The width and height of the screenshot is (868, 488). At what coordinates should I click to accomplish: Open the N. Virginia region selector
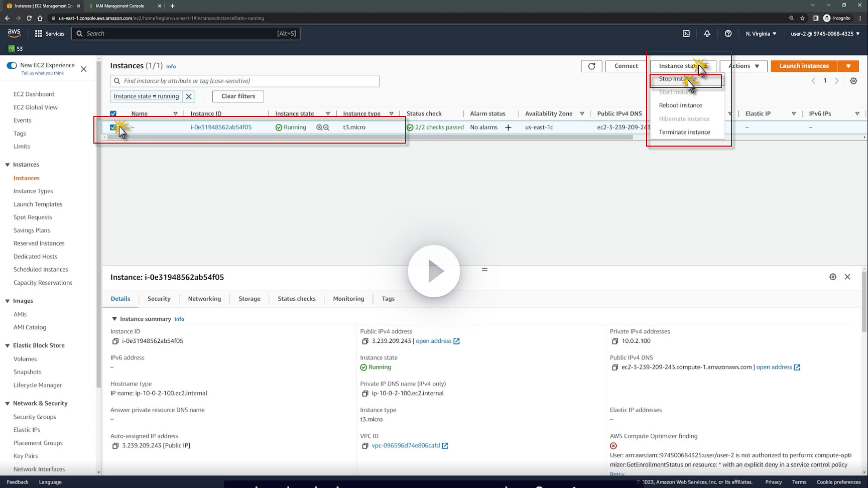[761, 34]
